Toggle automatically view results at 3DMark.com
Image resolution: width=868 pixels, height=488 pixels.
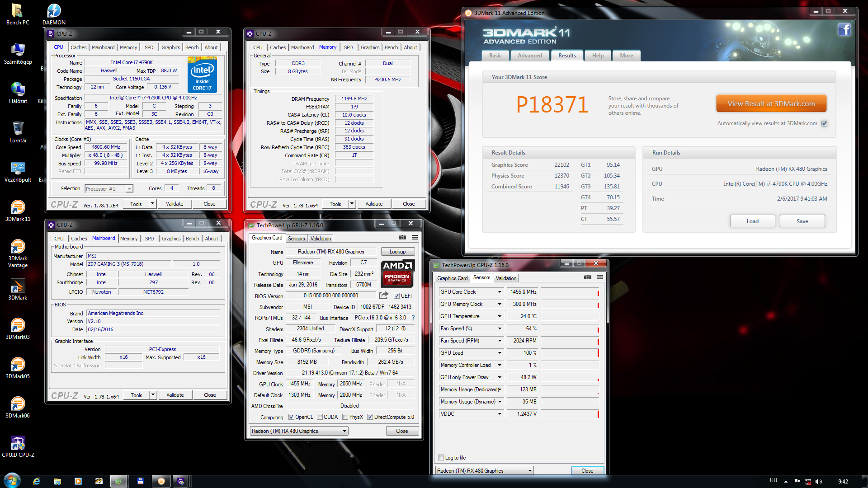pos(825,123)
